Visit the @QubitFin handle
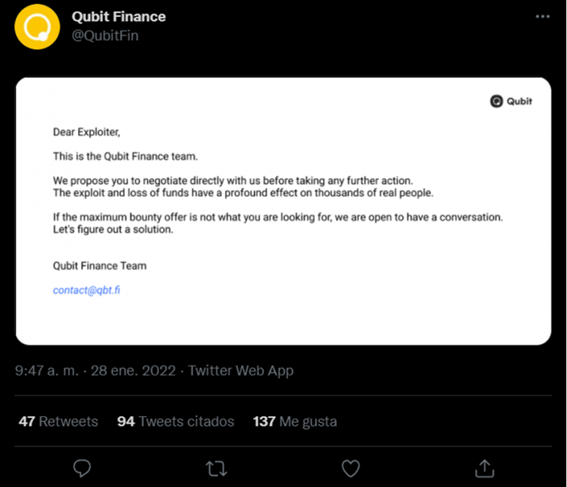The width and height of the screenshot is (567, 487). 105,35
